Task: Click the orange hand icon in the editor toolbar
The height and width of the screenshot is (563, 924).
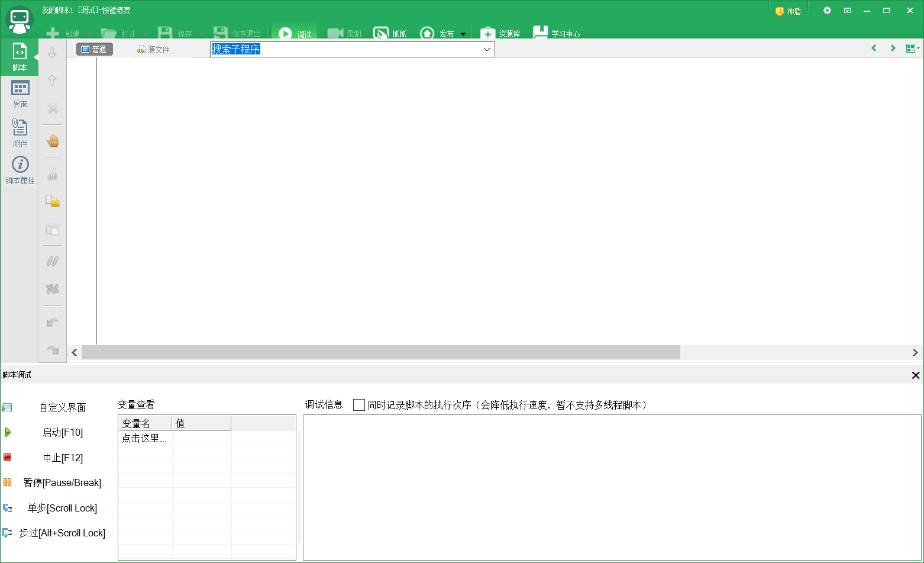Action: pyautogui.click(x=53, y=141)
